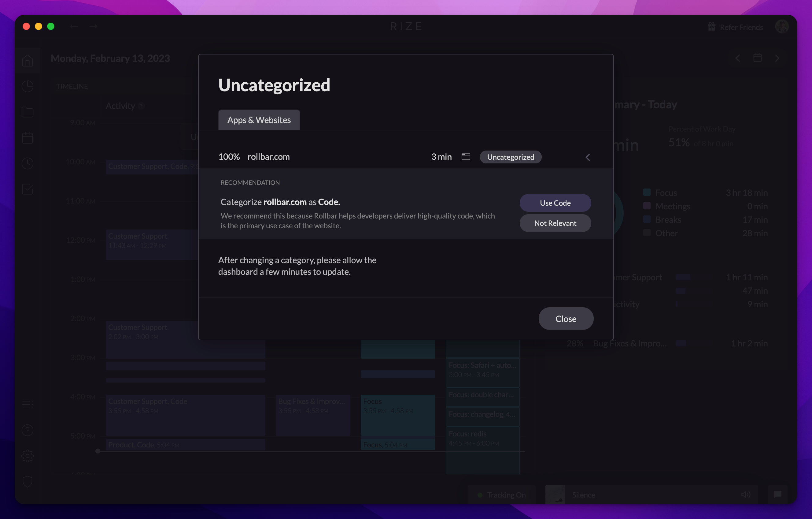Open the user profile avatar

[782, 26]
